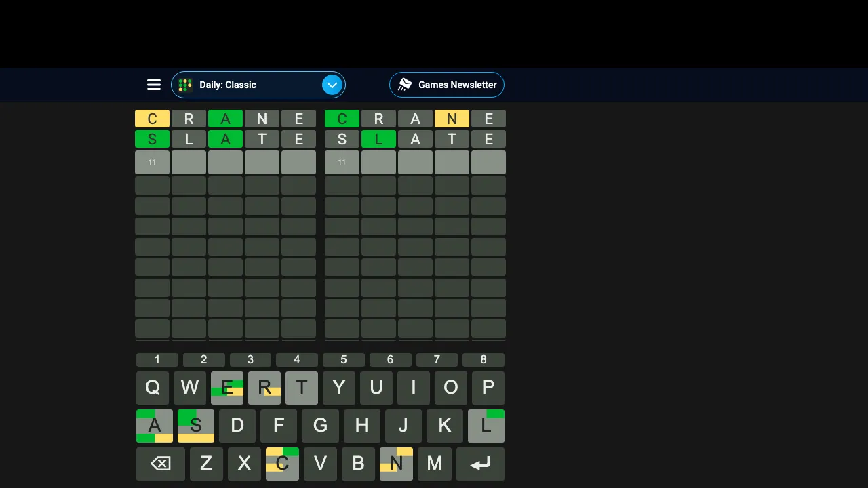Tap the R key on keyboard
This screenshot has width=868, height=488.
[x=264, y=388]
